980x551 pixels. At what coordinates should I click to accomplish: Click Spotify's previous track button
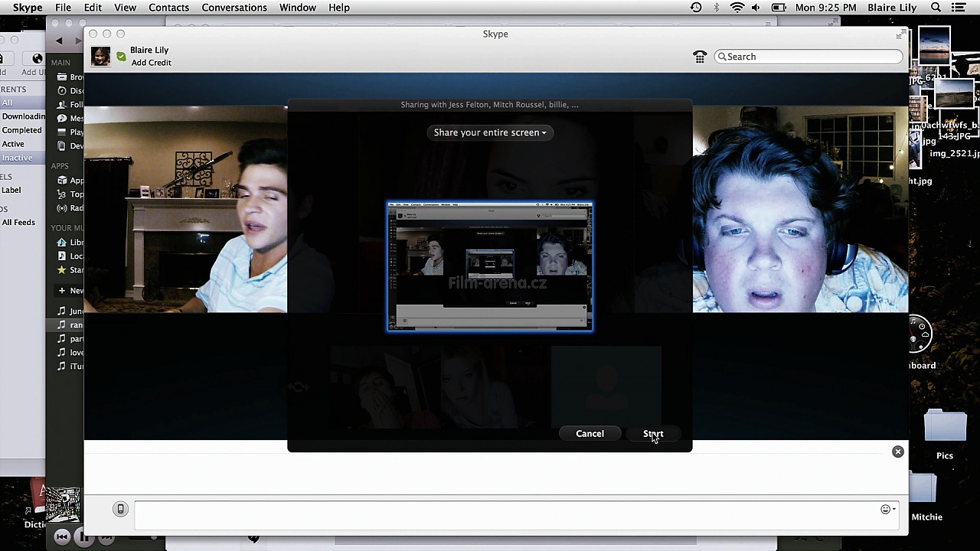pos(63,537)
